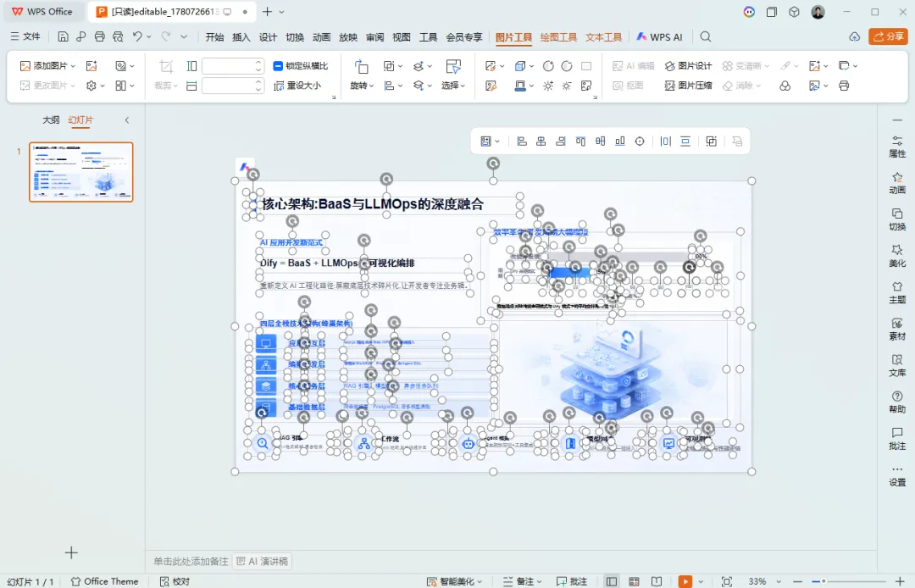Open Material (素材) sidebar panel

pos(897,329)
